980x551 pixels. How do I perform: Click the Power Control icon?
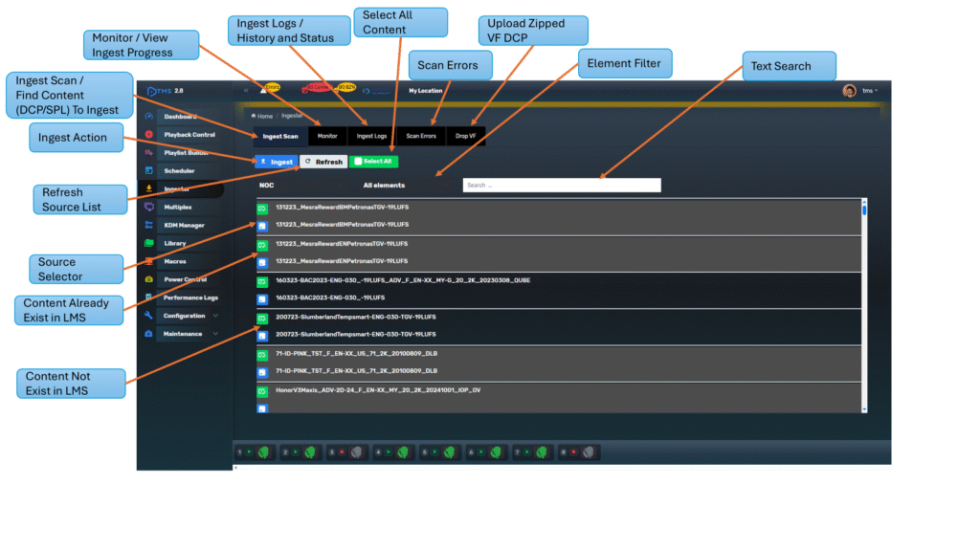148,280
